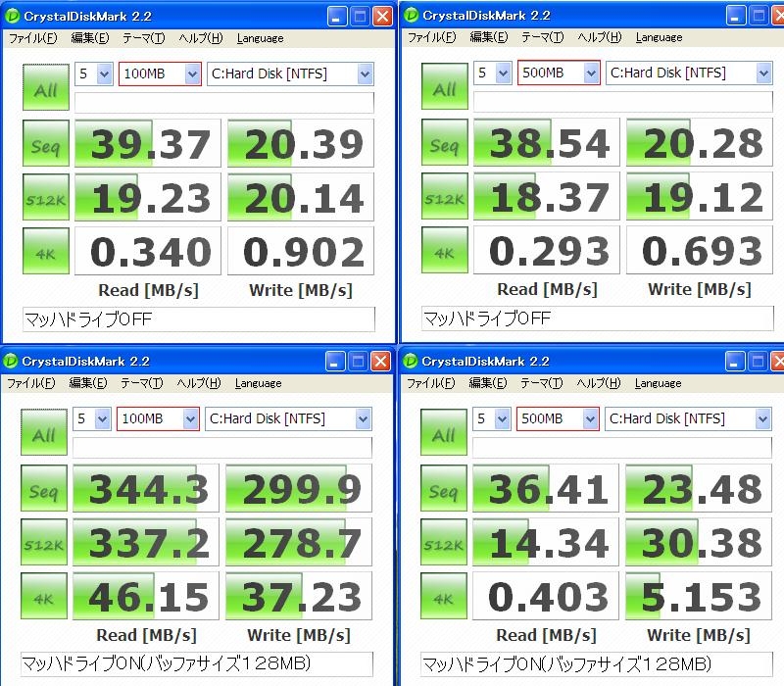
Task: Open ファイル(F) menu in 344.3 Seq window
Action: [x=31, y=383]
